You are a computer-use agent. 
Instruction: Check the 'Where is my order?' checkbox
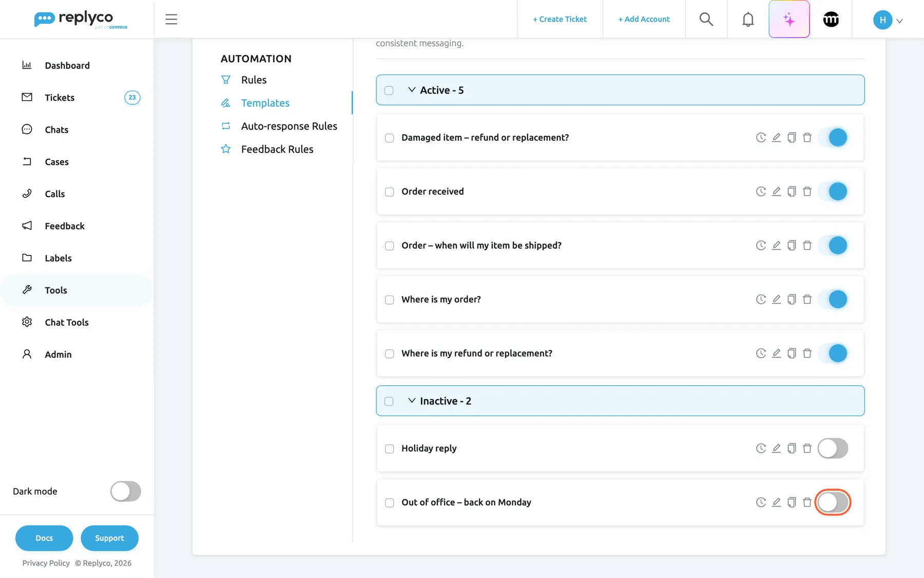coord(390,300)
